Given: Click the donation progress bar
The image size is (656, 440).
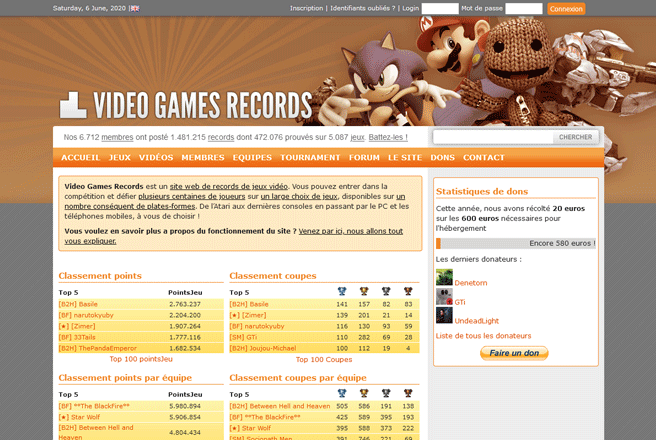Looking at the screenshot, I should click(x=516, y=243).
